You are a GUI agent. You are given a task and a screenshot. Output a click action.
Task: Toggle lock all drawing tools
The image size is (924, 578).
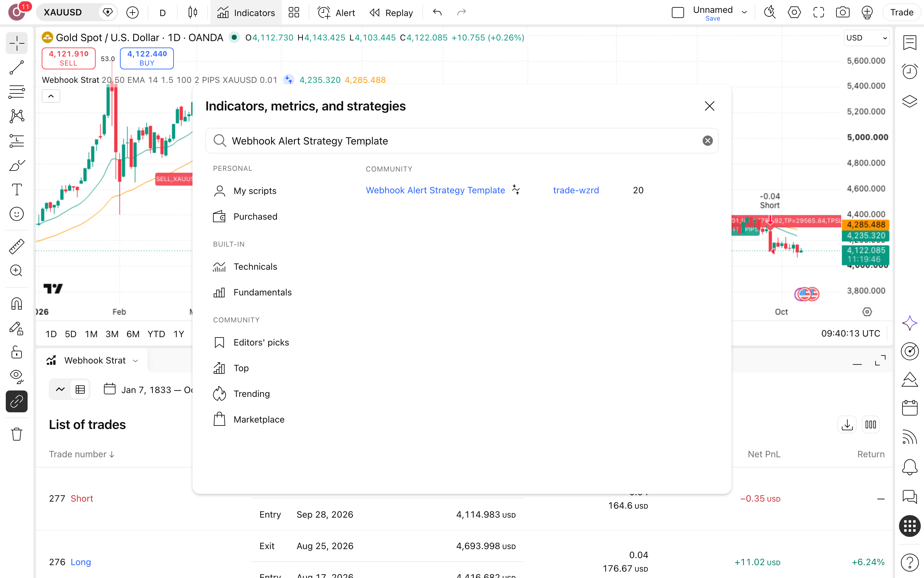click(x=16, y=352)
